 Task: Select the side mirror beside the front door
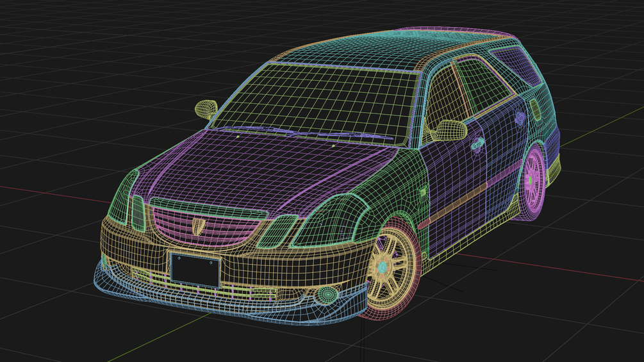tap(449, 130)
